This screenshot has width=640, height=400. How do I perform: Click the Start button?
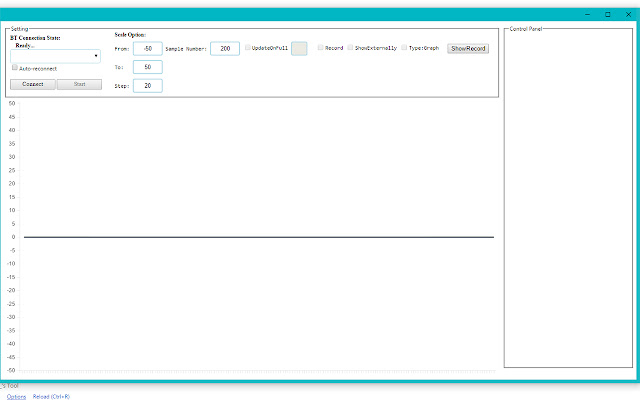79,84
